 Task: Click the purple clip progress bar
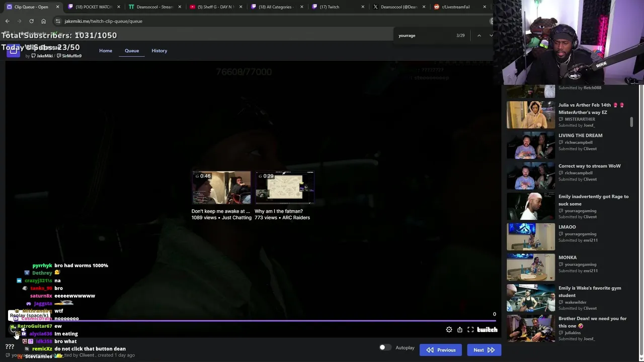click(252, 320)
